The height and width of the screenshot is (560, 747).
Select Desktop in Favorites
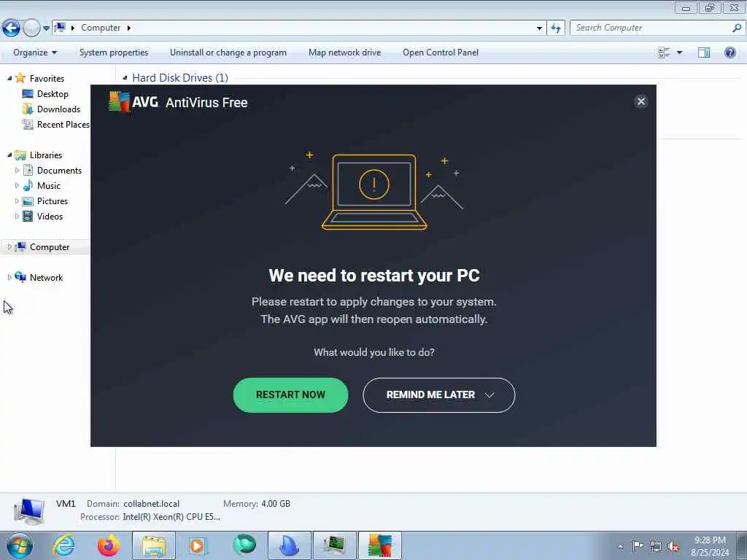pos(53,94)
